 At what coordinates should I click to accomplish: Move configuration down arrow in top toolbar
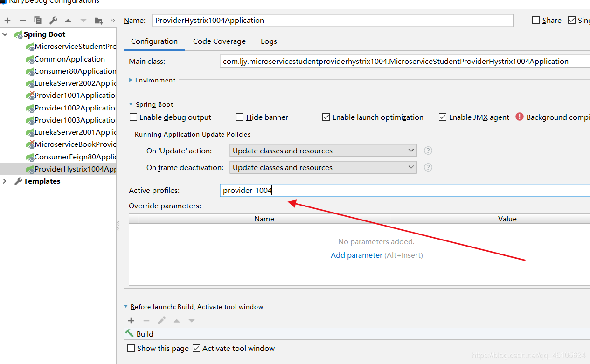pos(83,21)
